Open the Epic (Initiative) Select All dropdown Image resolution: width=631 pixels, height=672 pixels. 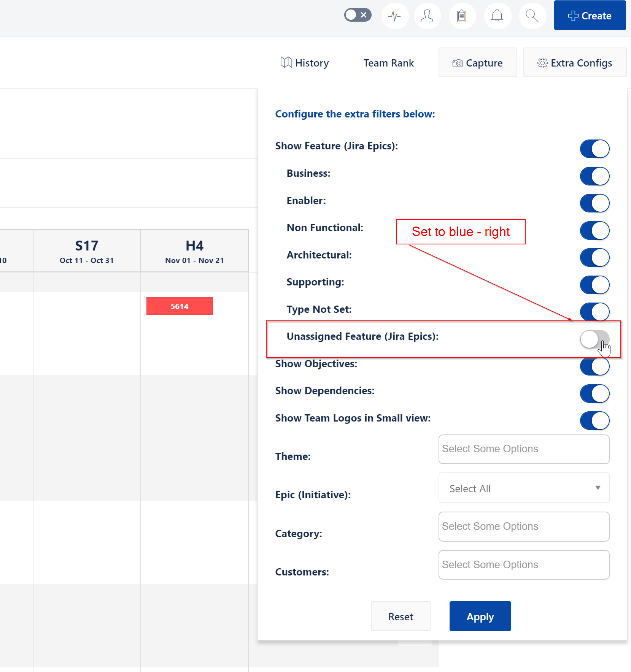coord(524,488)
